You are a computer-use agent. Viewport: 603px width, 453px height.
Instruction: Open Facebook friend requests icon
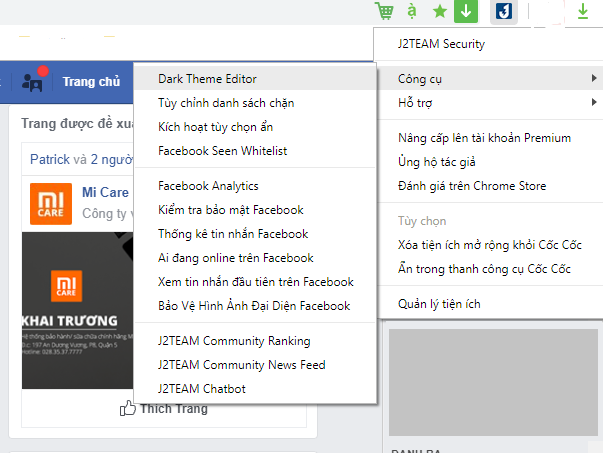coord(33,82)
